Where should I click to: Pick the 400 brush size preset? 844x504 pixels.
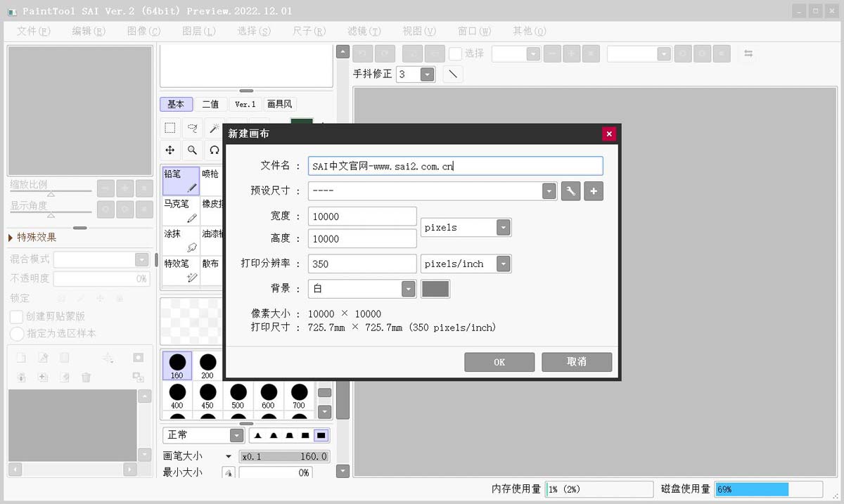(177, 396)
